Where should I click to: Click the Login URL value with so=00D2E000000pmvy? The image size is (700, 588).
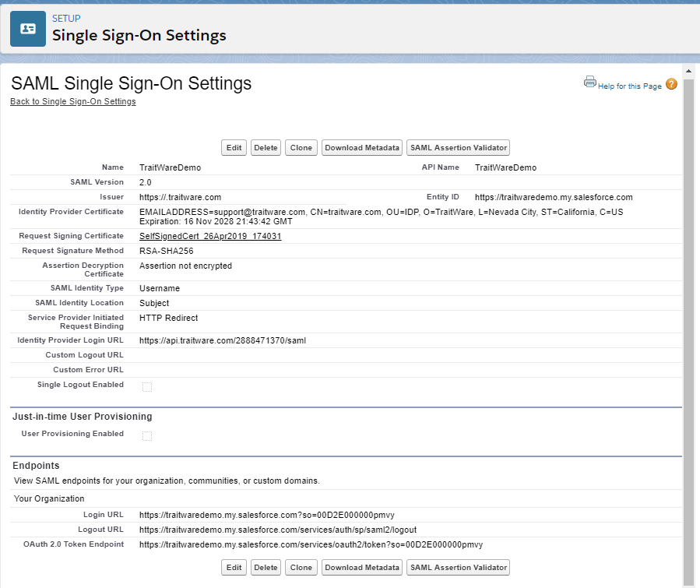(x=266, y=516)
